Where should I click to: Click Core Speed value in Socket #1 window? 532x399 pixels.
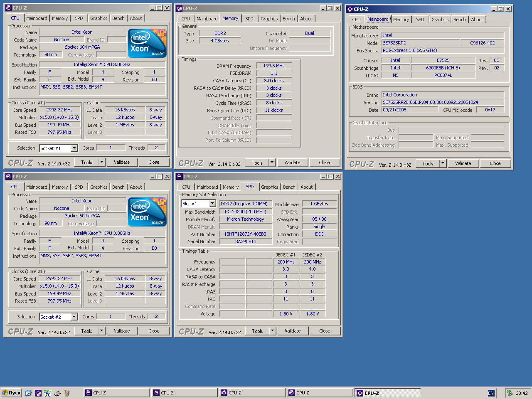tap(59, 110)
